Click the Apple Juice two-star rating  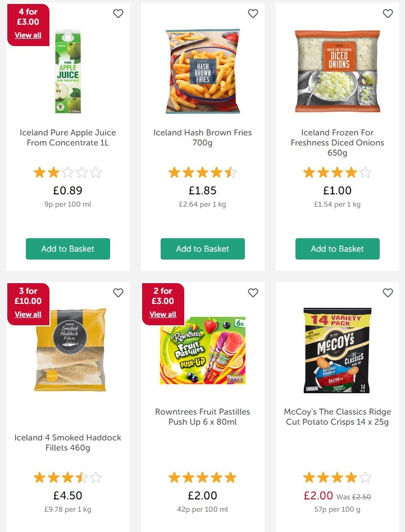click(x=68, y=172)
